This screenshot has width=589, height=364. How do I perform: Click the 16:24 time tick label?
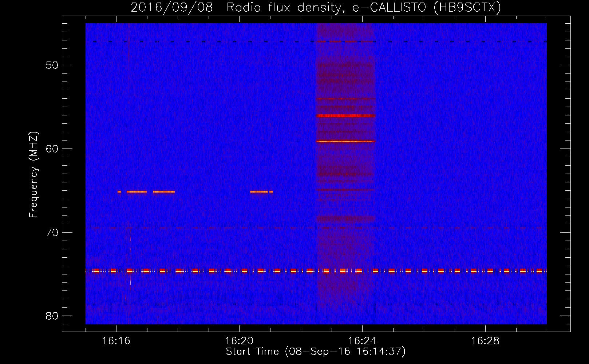362,341
